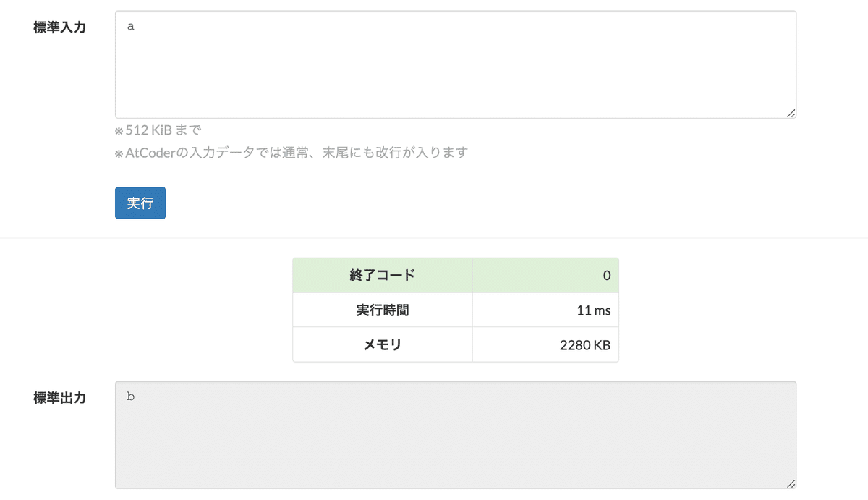The height and width of the screenshot is (500, 868).
Task: Click the divider line above the results section
Action: (434, 237)
